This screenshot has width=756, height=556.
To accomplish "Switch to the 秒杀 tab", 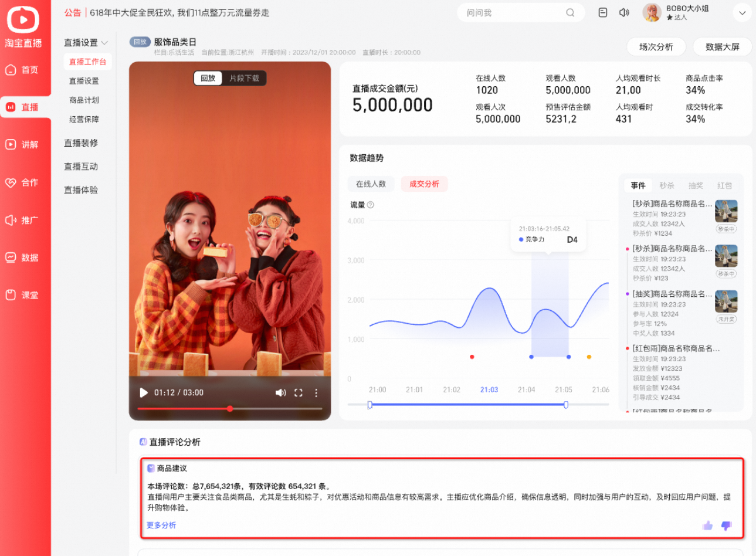I will tap(667, 185).
